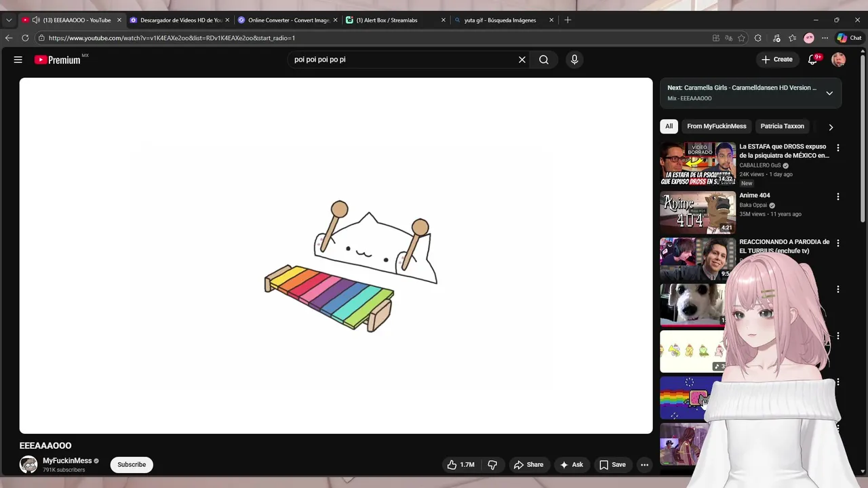Expand the Next mix playlist panel
The image size is (868, 488).
click(x=829, y=93)
